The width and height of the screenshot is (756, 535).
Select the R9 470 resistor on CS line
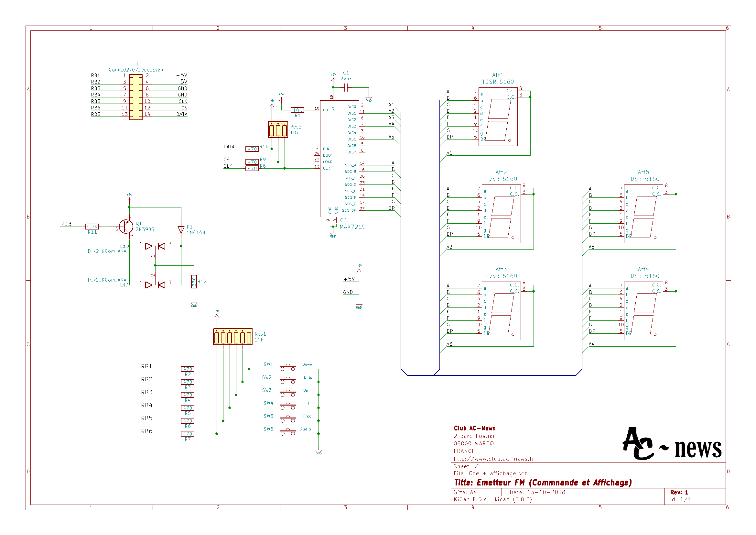pos(252,162)
